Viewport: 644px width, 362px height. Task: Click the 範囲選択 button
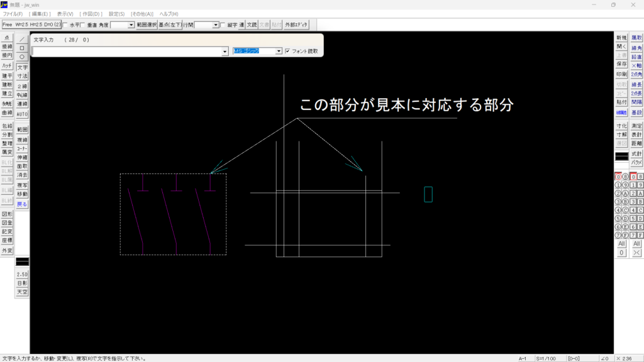click(x=147, y=25)
